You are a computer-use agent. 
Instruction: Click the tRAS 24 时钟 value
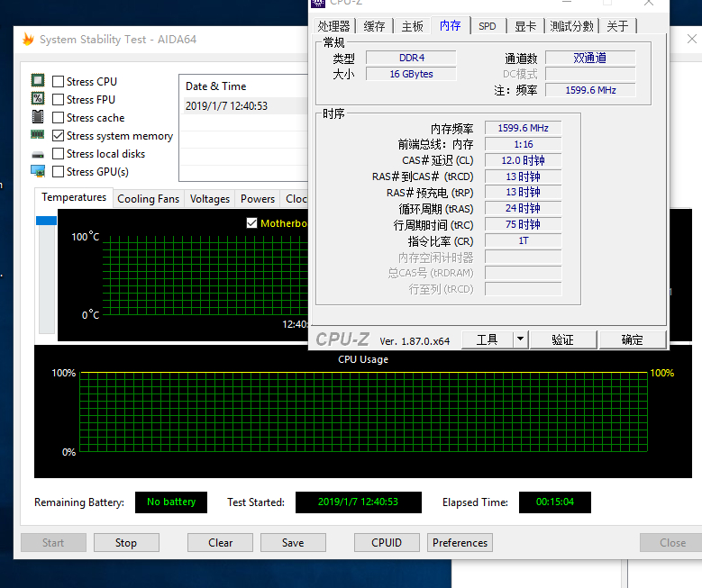pyautogui.click(x=523, y=208)
